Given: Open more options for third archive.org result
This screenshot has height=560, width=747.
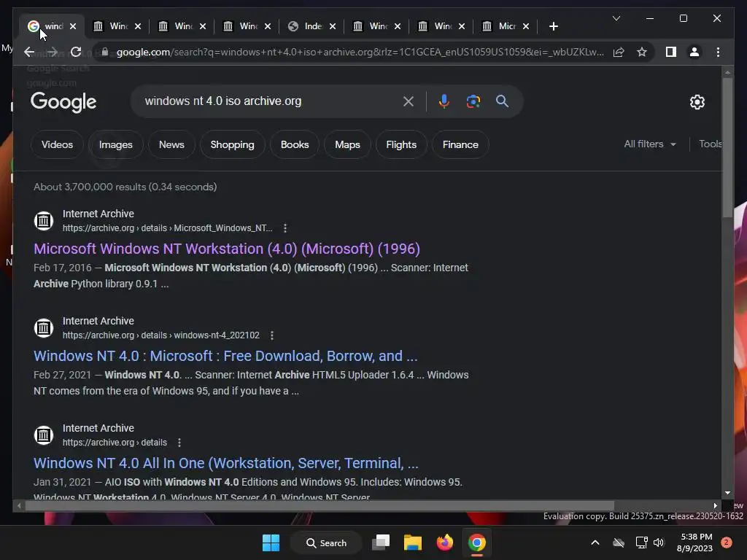Looking at the screenshot, I should pyautogui.click(x=179, y=443).
